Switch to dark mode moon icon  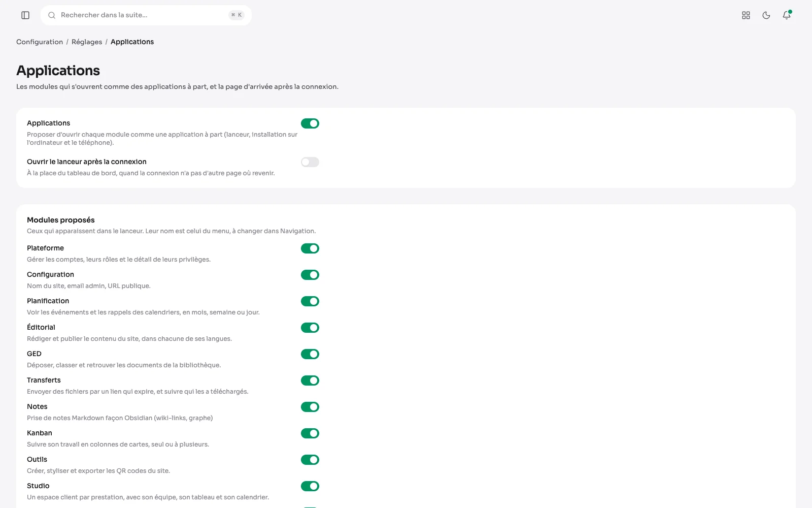(x=766, y=15)
